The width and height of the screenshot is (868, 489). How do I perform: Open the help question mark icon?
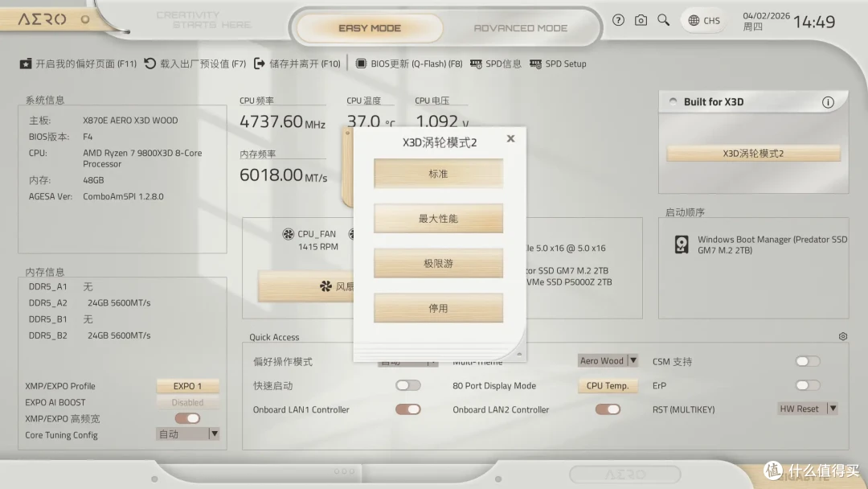[618, 20]
